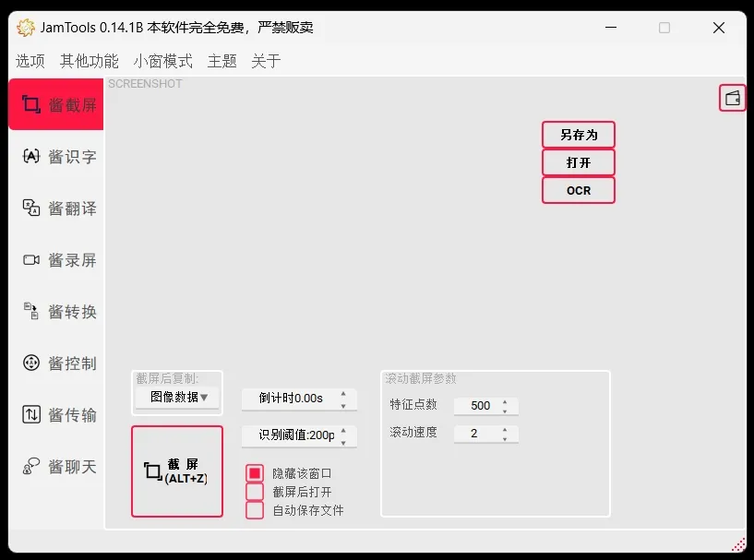Viewport: 754px width, 560px height.
Task: Increase the 倒计时 countdown value
Action: point(343,394)
